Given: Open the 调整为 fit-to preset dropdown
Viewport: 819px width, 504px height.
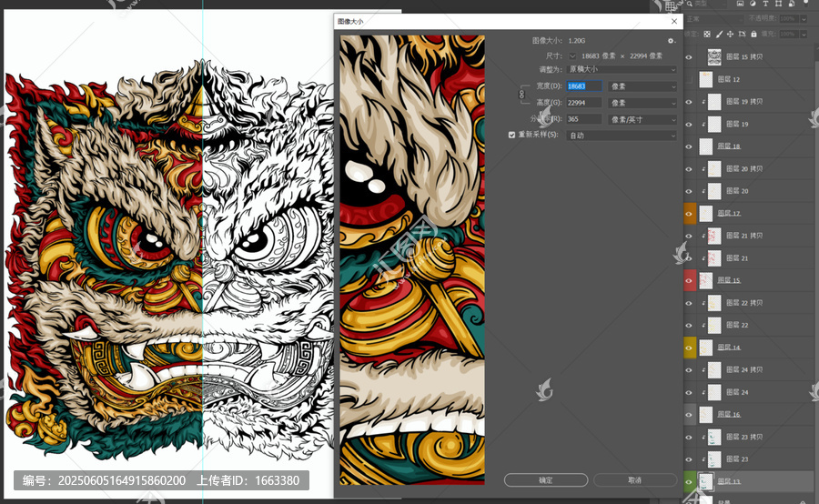Looking at the screenshot, I should [622, 69].
